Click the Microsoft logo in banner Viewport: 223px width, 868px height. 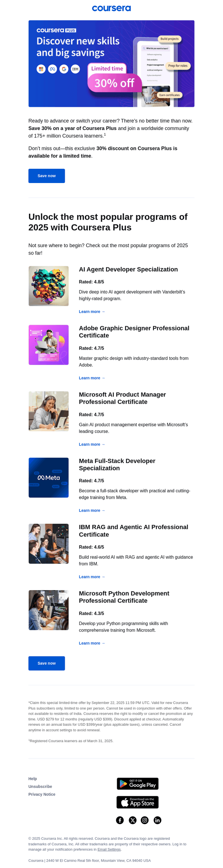point(41,69)
